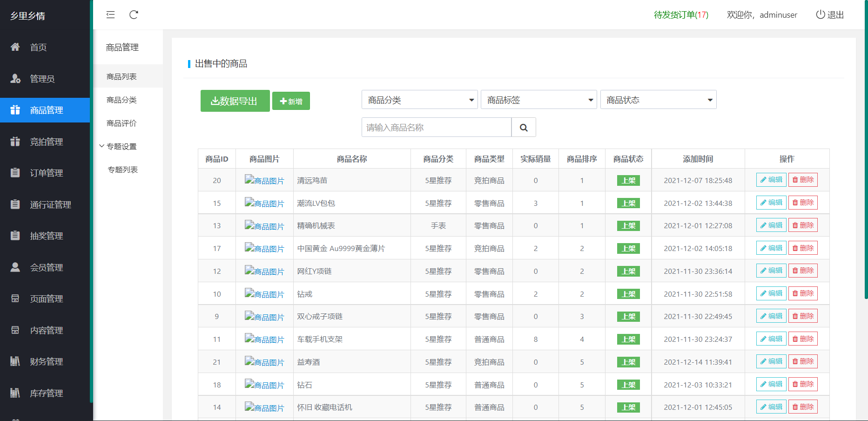Click the books icon beside 财务管理
The width and height of the screenshot is (868, 421).
click(x=15, y=361)
